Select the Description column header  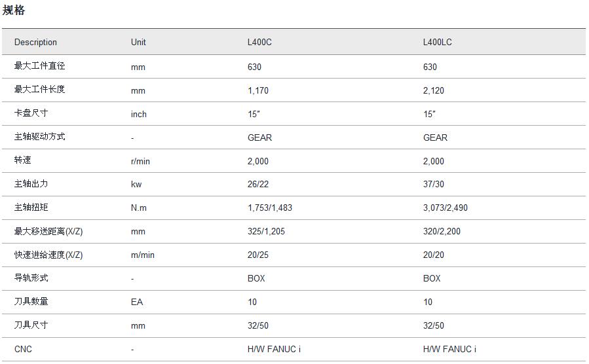(35, 43)
